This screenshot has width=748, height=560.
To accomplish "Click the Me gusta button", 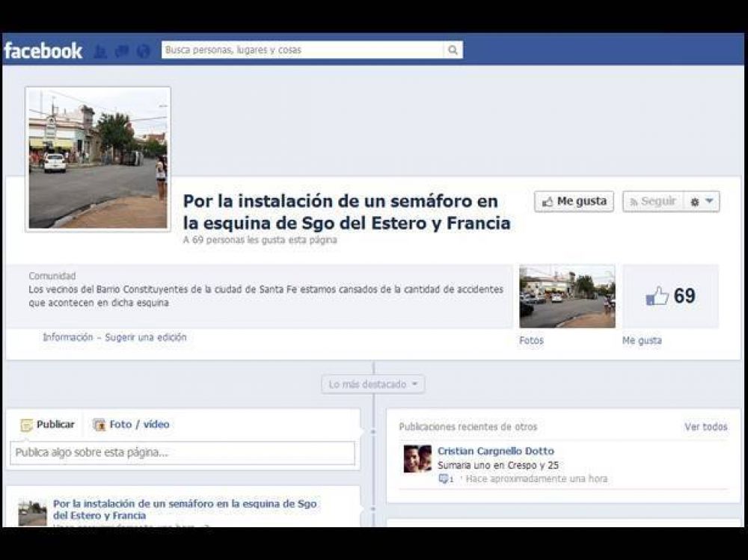I will 574,201.
